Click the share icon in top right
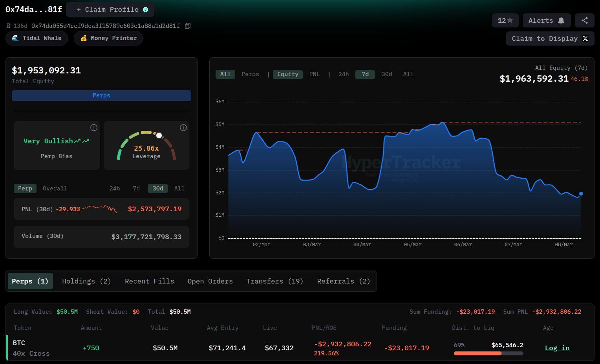600x364 pixels. coord(585,20)
